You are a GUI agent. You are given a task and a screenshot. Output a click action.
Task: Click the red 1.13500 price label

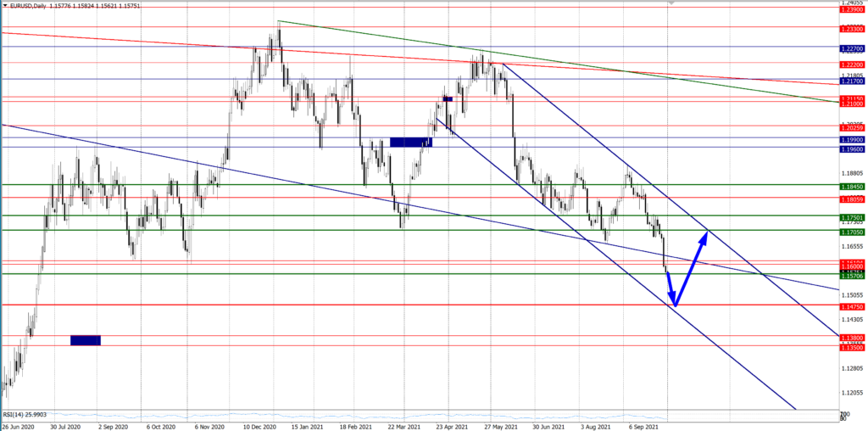(x=852, y=346)
